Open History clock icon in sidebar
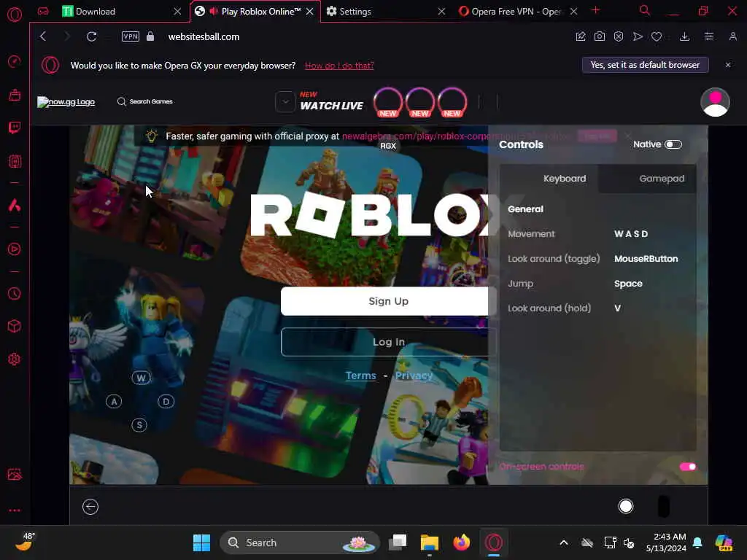 pyautogui.click(x=15, y=293)
